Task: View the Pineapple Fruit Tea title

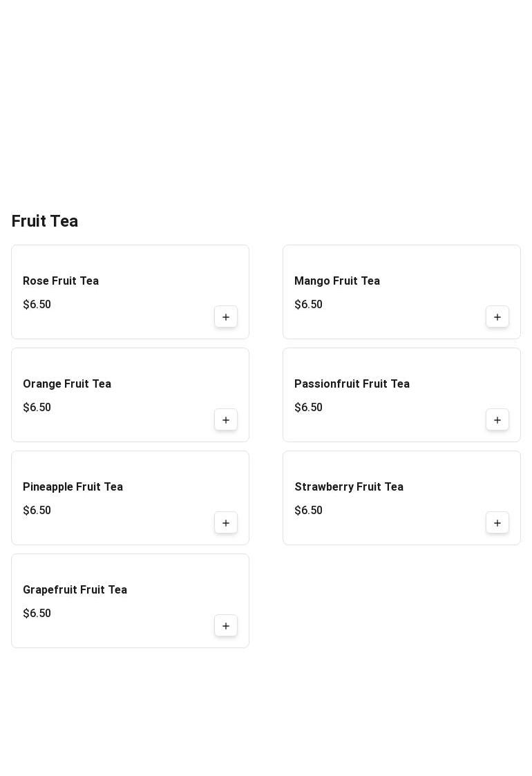Action: (x=73, y=487)
